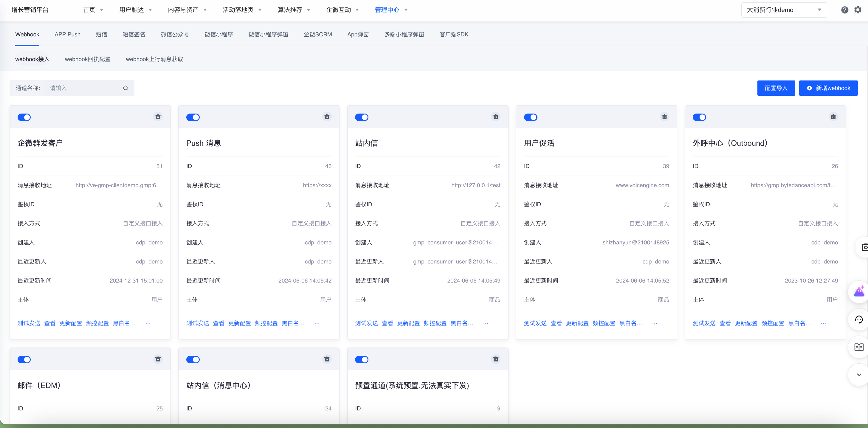868x428 pixels.
Task: Open the webhook上行消息获取 sub-tab
Action: pos(154,59)
